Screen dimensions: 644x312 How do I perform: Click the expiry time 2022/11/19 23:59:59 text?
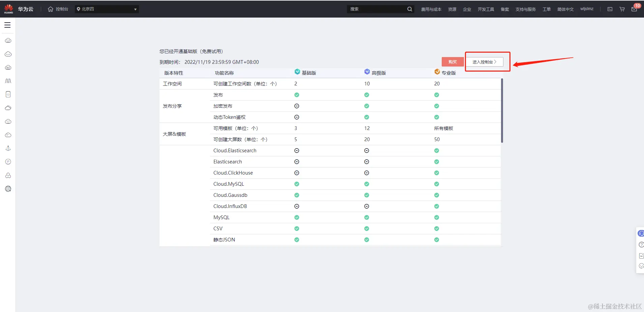[222, 62]
